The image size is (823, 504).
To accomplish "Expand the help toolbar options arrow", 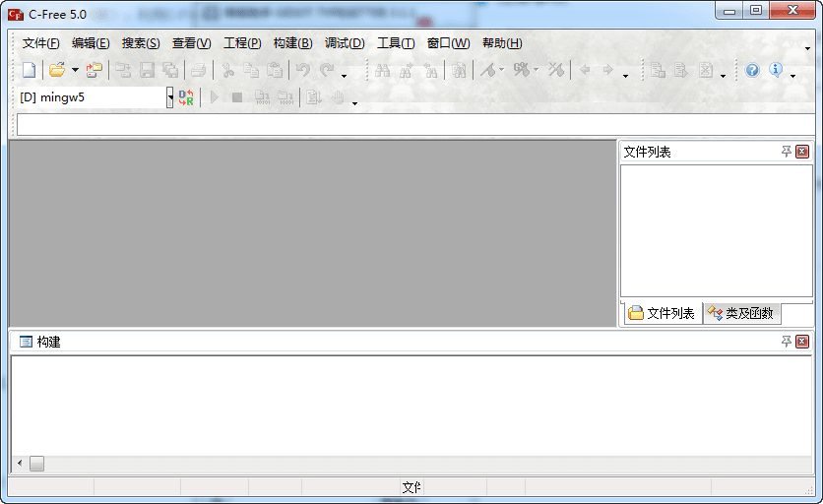I will (792, 76).
